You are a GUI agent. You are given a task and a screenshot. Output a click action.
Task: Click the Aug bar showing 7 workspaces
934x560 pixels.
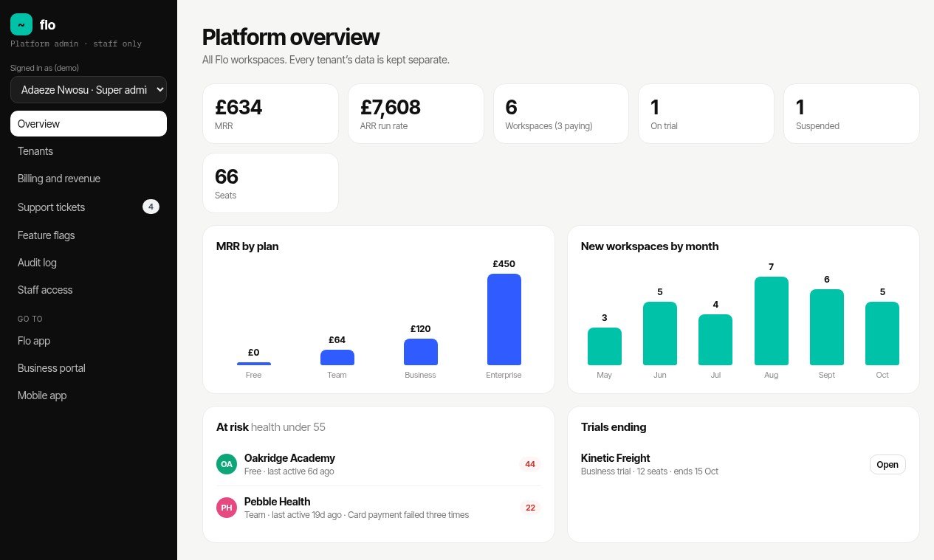[x=772, y=321]
